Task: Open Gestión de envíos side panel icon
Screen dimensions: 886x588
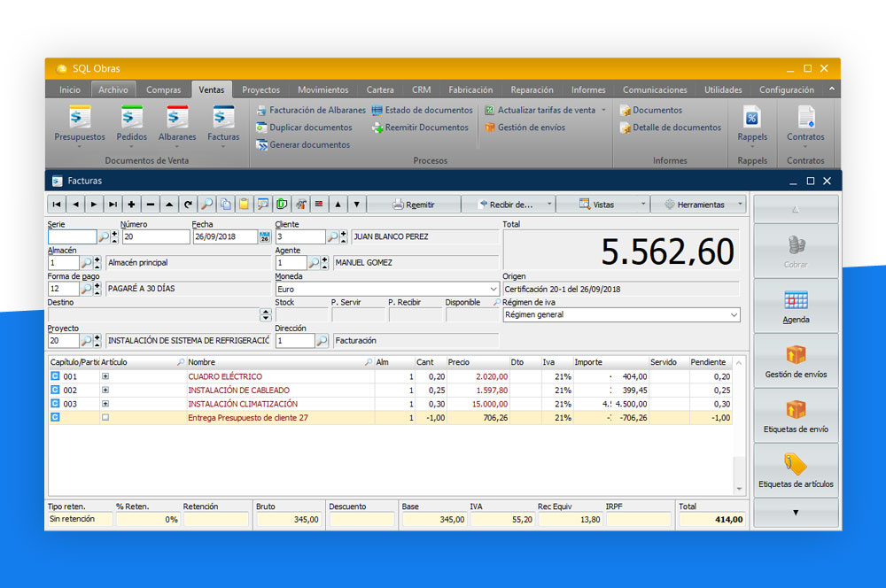Action: point(796,355)
